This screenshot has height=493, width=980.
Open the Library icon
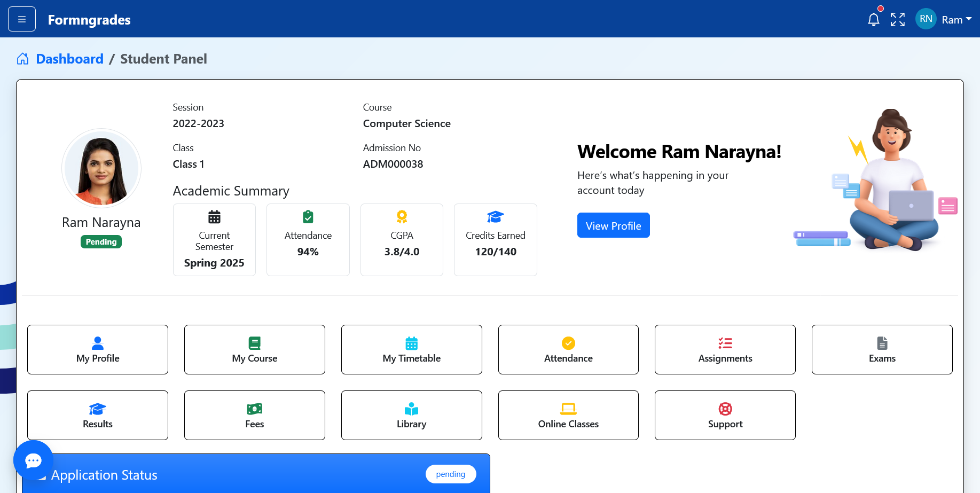(x=411, y=409)
